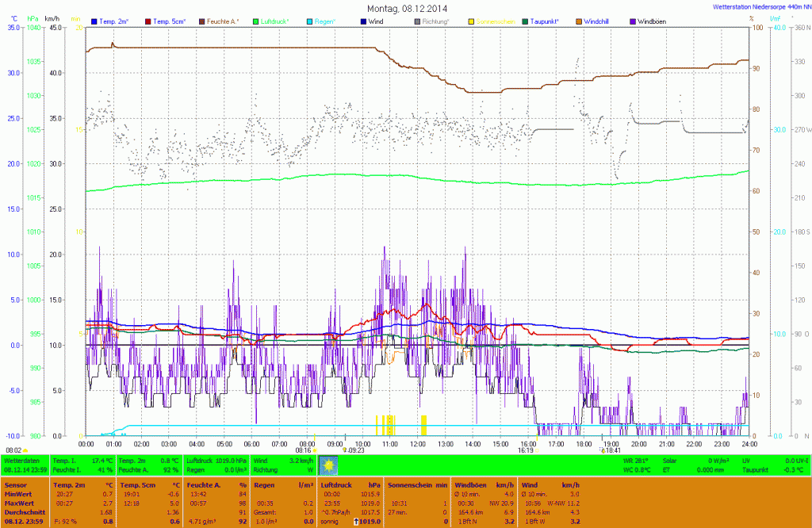
Task: Select the Luftdruck hPa table header
Action: point(350,484)
